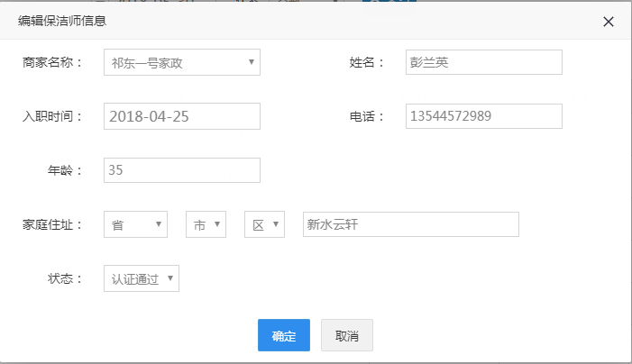632x364 pixels.
Task: Click the 入职时间 date field 2018-04-25
Action: click(182, 116)
